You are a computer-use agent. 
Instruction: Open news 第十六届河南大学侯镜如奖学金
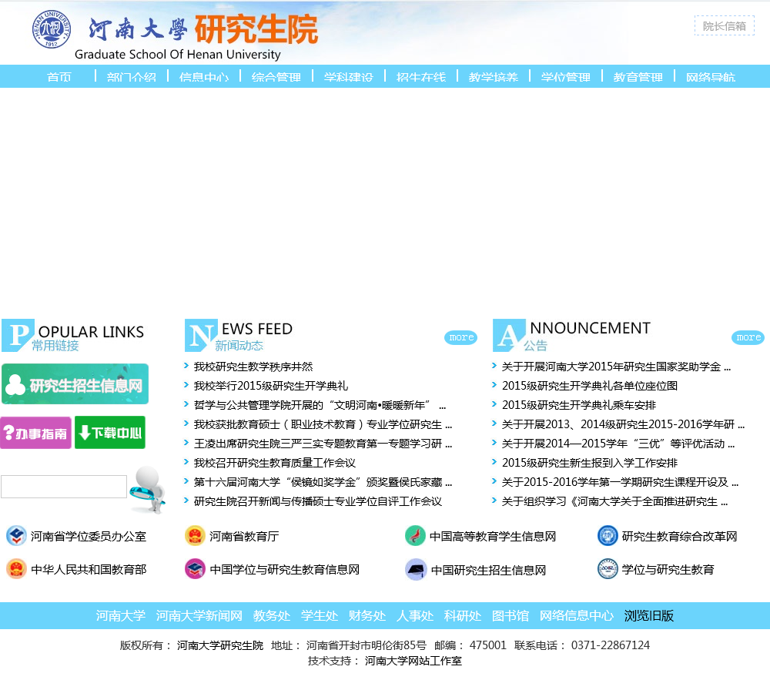[323, 482]
